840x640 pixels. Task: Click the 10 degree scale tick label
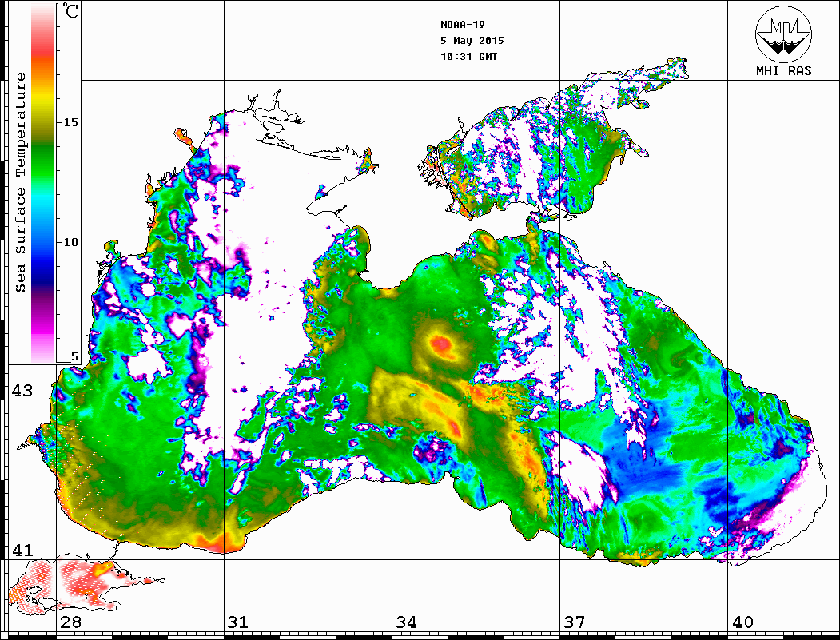[70, 242]
